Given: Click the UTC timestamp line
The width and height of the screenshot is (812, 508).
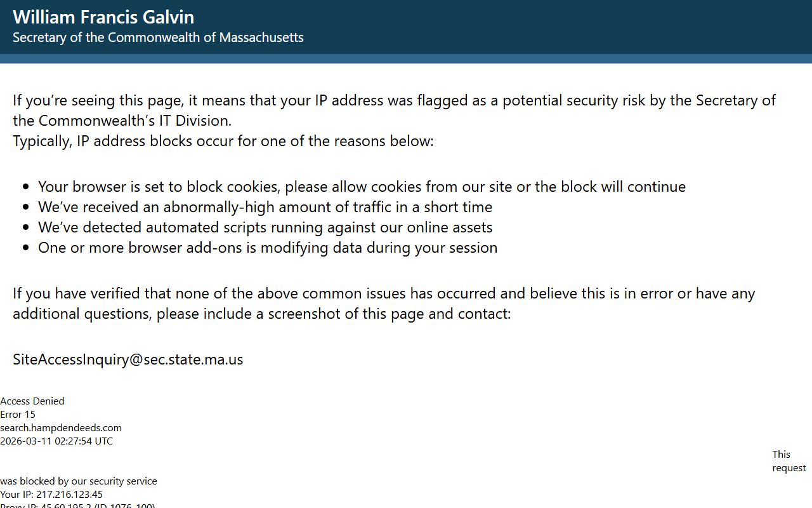Looking at the screenshot, I should point(56,441).
